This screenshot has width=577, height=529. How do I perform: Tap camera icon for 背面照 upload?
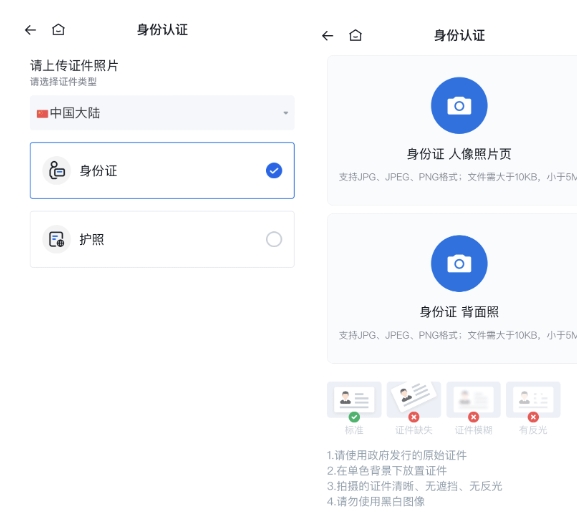[459, 263]
